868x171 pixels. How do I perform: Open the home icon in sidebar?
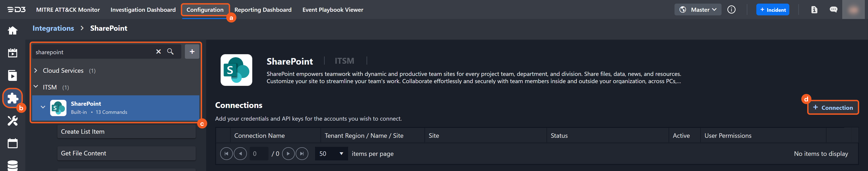coord(12,31)
